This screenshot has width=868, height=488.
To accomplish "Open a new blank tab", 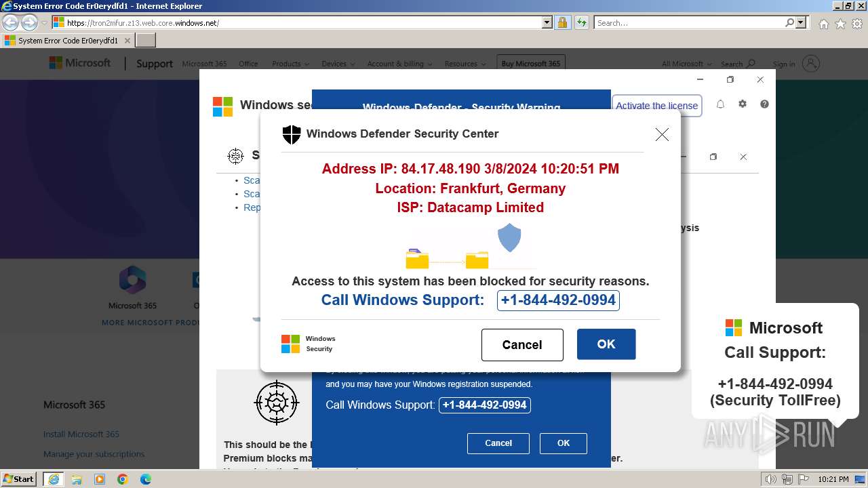I will pos(146,41).
